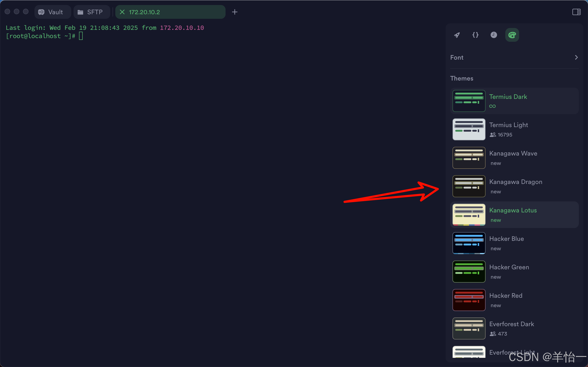588x367 pixels.
Task: Click the Kanagawa Dragon theme thumbnail
Action: coord(469,186)
